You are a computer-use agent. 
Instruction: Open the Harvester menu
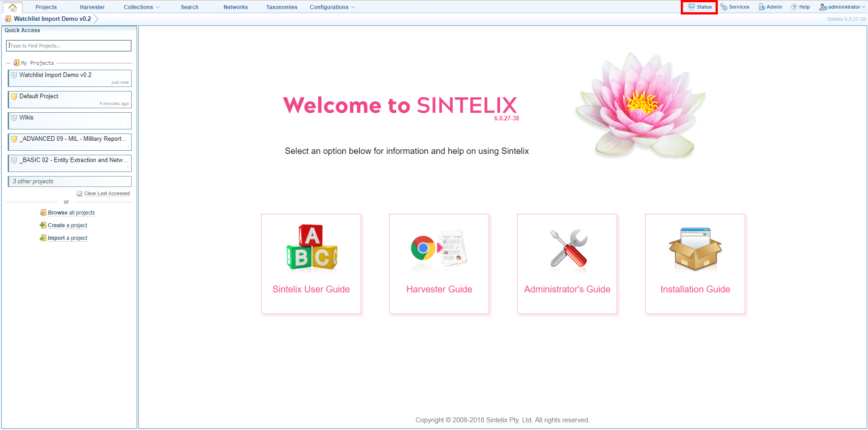(x=92, y=7)
